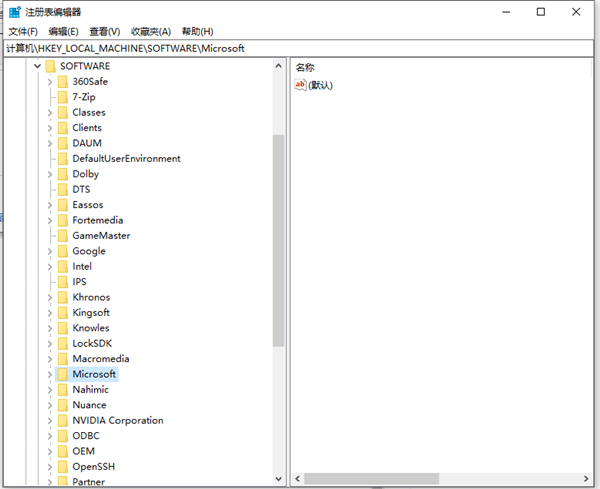
Task: Select the Macromedia key
Action: 100,359
